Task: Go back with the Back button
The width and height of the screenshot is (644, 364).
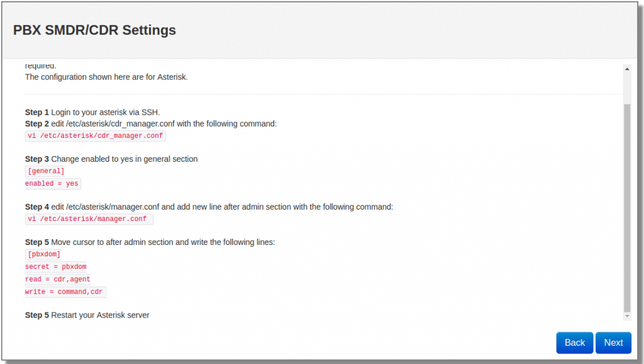Action: coord(574,343)
